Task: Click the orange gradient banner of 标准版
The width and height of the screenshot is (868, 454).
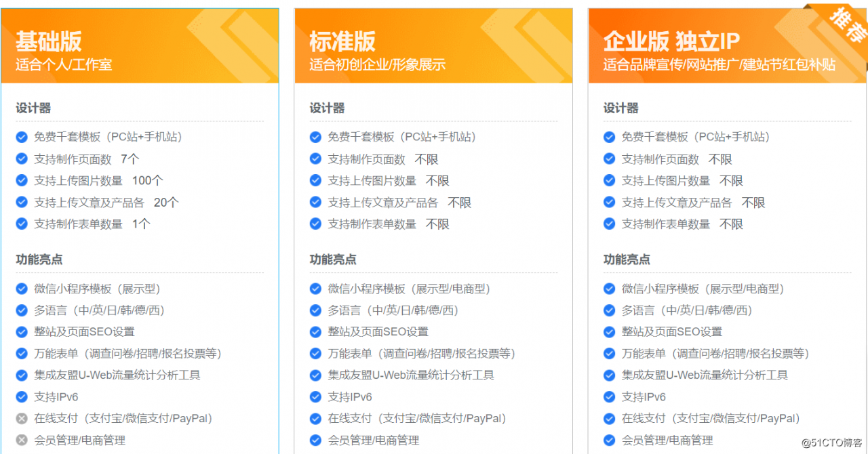Action: coord(433,44)
